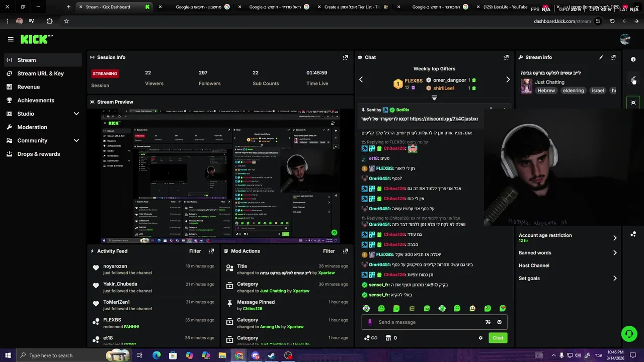The height and width of the screenshot is (362, 644).
Task: Select Host Channel option
Action: 534,265
